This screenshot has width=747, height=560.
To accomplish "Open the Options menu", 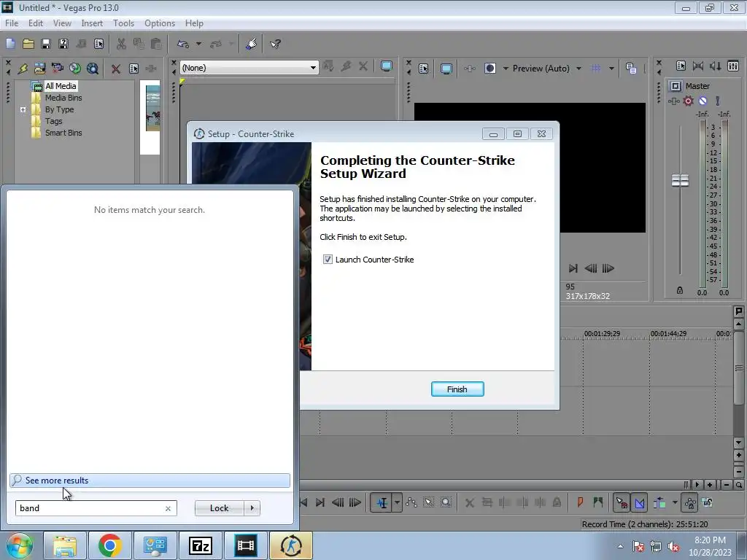I will tap(160, 23).
